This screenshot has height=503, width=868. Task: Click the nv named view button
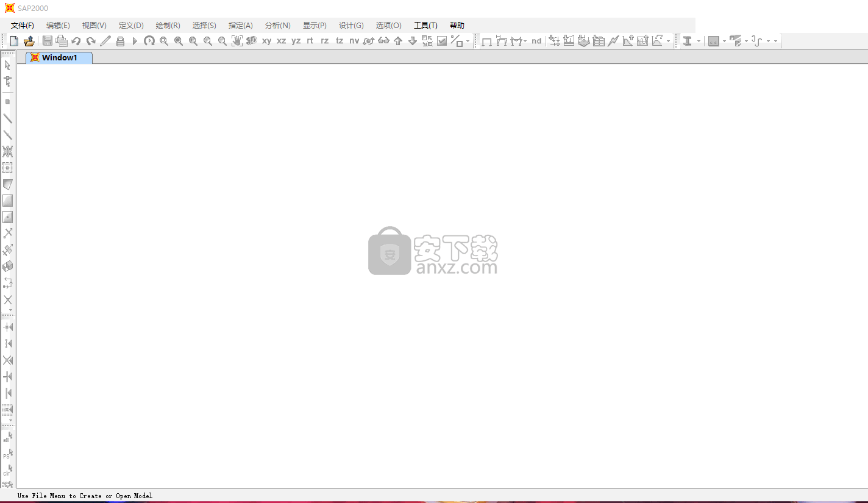354,41
